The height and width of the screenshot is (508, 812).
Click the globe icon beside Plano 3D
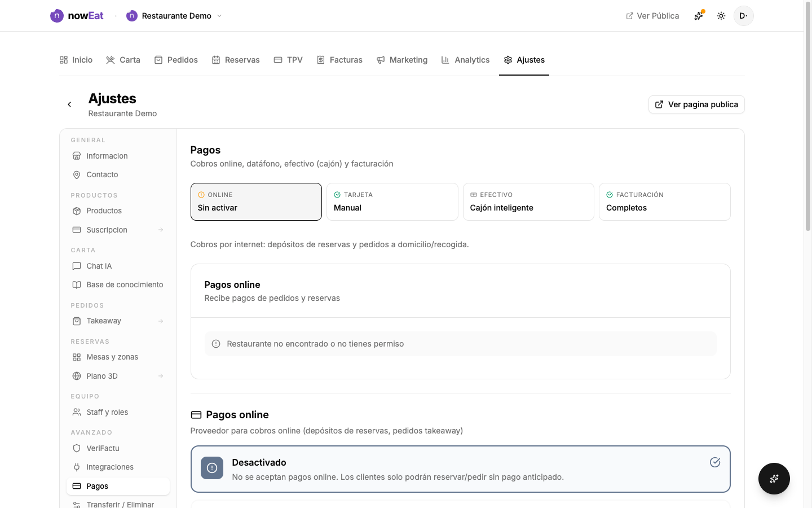click(77, 376)
